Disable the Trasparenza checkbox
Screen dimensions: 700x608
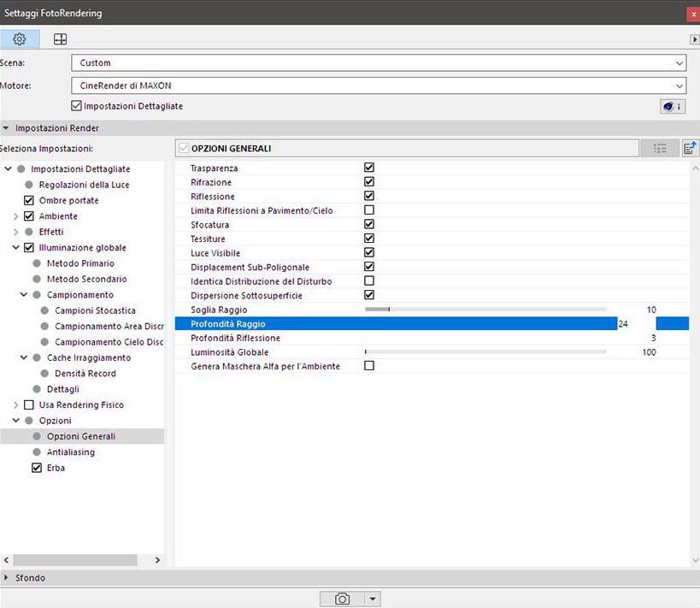point(369,168)
